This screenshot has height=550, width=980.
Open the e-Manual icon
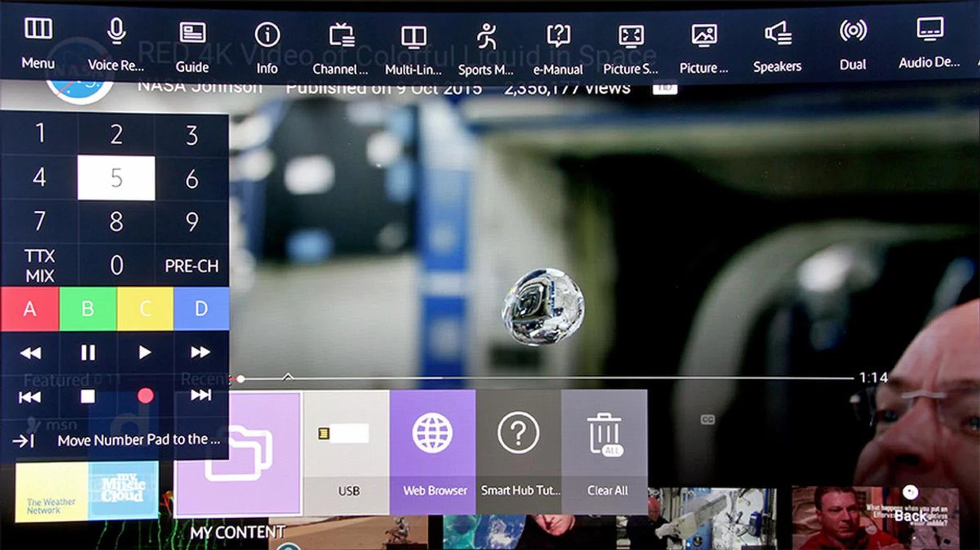coord(558,37)
